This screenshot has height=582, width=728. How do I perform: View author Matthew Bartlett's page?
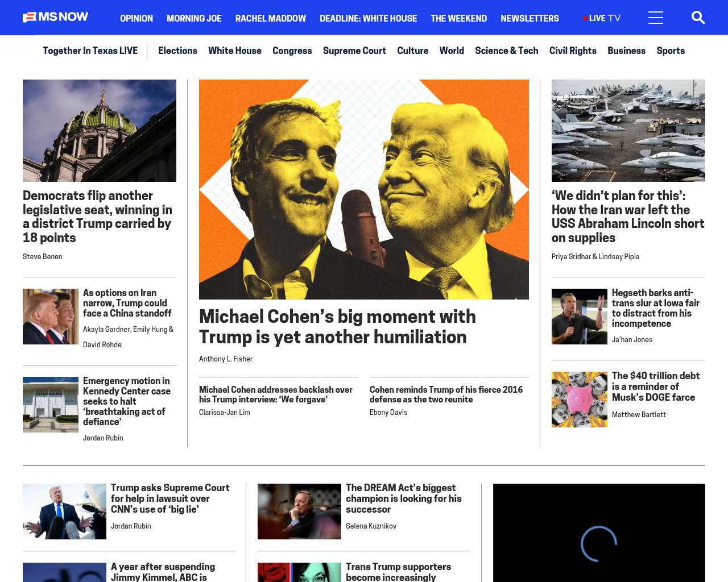coord(639,415)
